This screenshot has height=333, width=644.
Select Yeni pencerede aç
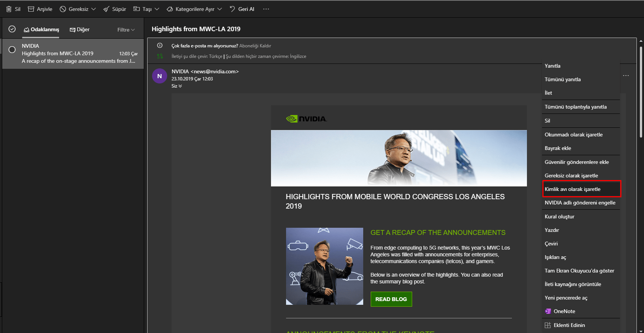coord(581,298)
